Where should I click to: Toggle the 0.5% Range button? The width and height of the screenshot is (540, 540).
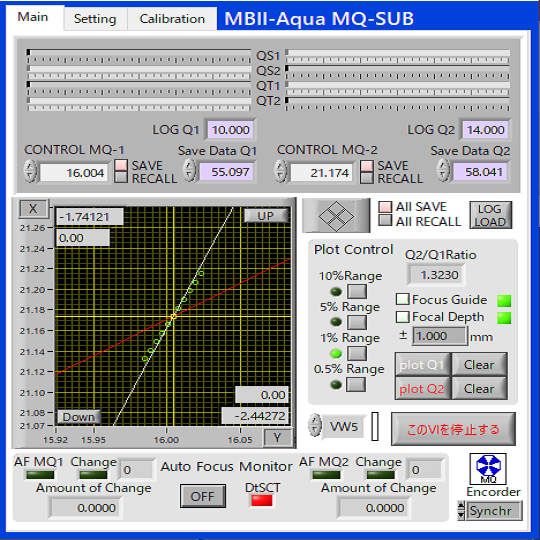pyautogui.click(x=356, y=384)
